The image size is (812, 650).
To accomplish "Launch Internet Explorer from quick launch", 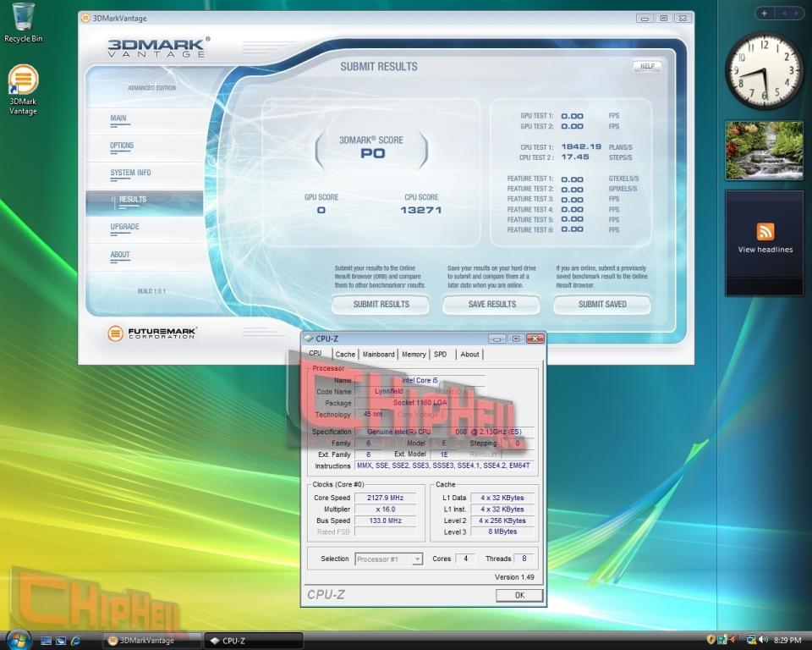I will 75,641.
